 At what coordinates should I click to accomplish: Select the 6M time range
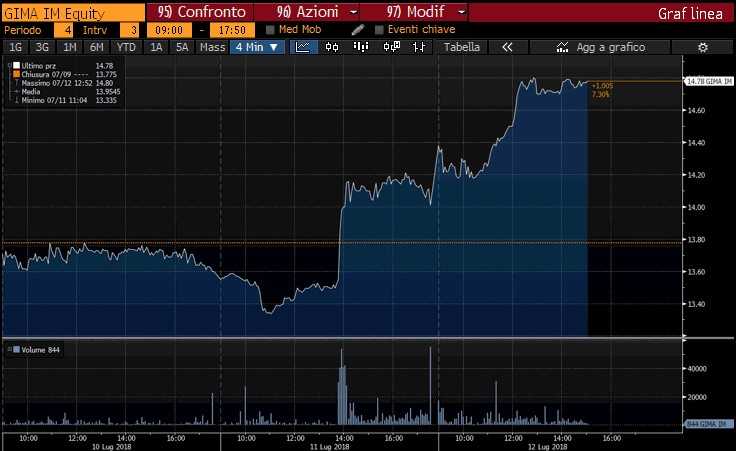[97, 47]
